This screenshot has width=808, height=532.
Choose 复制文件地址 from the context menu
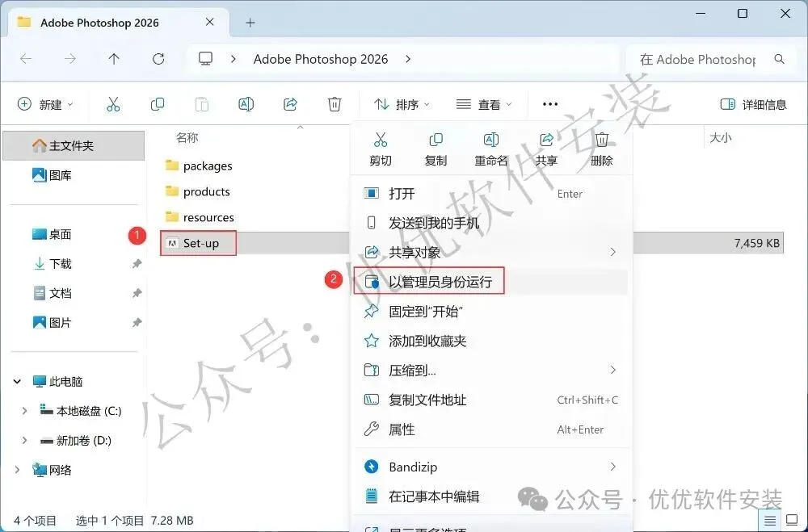[x=490, y=400]
